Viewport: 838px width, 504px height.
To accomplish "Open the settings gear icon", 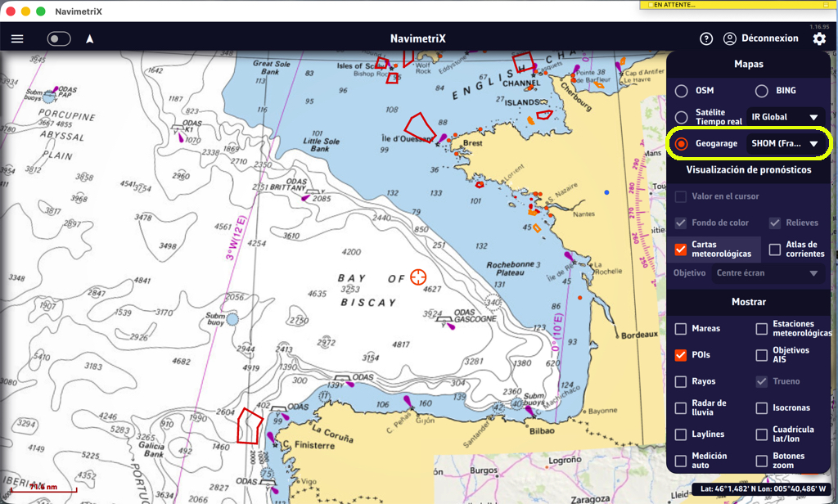I will (x=819, y=38).
